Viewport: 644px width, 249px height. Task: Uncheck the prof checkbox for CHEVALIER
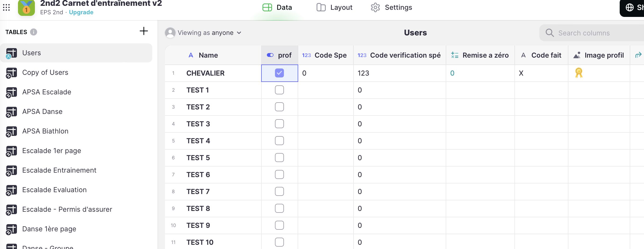coord(279,73)
